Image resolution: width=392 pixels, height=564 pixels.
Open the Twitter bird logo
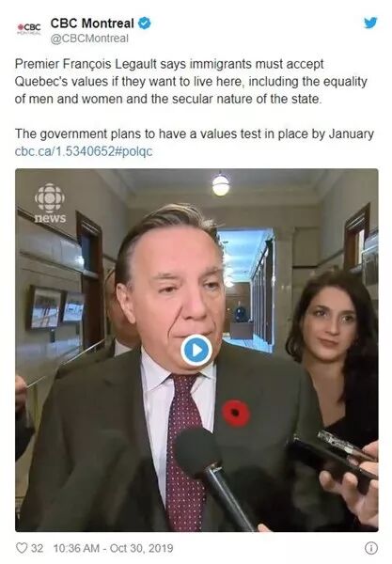click(x=370, y=23)
